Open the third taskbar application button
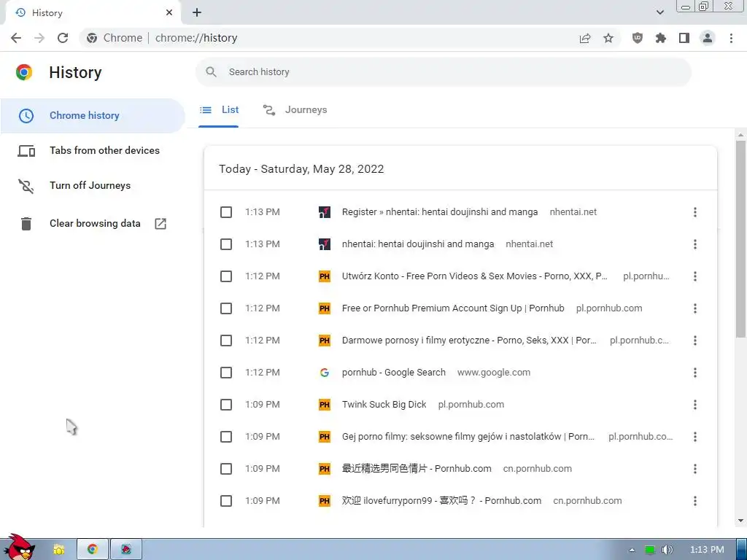Viewport: 747px width, 560px height. point(125,549)
